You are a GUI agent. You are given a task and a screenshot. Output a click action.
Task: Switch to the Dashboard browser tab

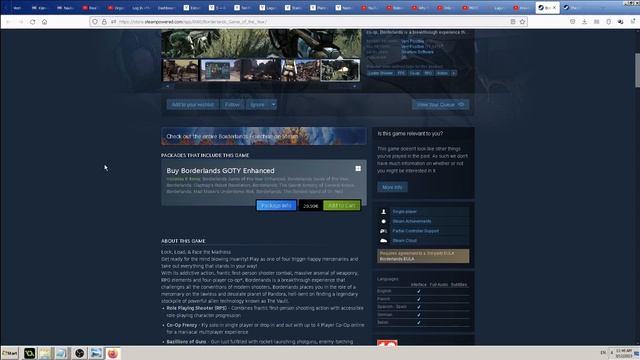click(x=166, y=8)
